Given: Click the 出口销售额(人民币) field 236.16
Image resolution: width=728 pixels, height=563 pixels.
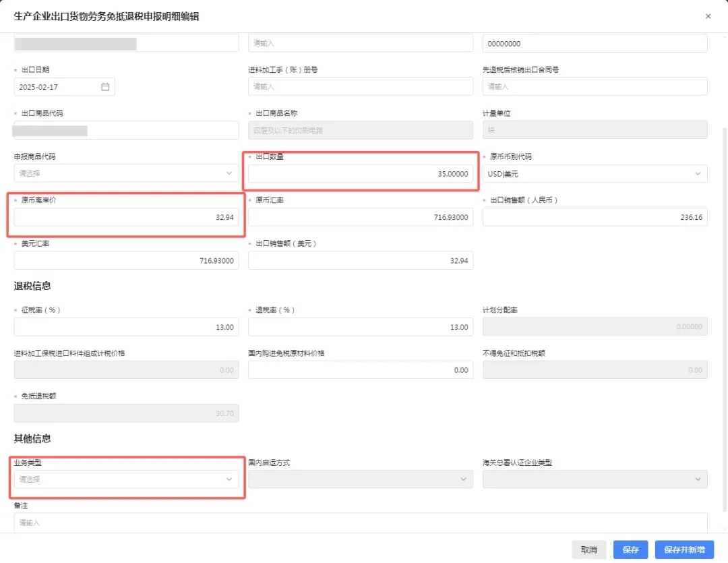Looking at the screenshot, I should (x=595, y=217).
